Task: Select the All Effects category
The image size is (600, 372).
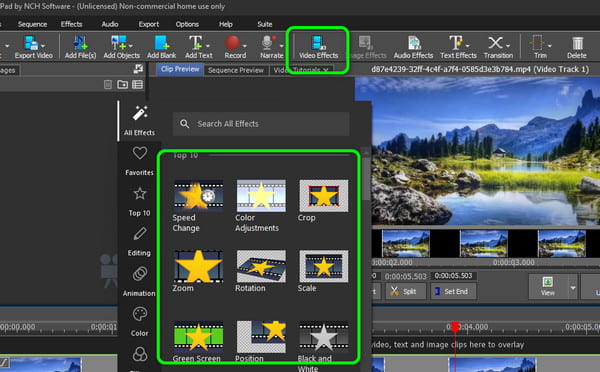Action: tap(139, 121)
